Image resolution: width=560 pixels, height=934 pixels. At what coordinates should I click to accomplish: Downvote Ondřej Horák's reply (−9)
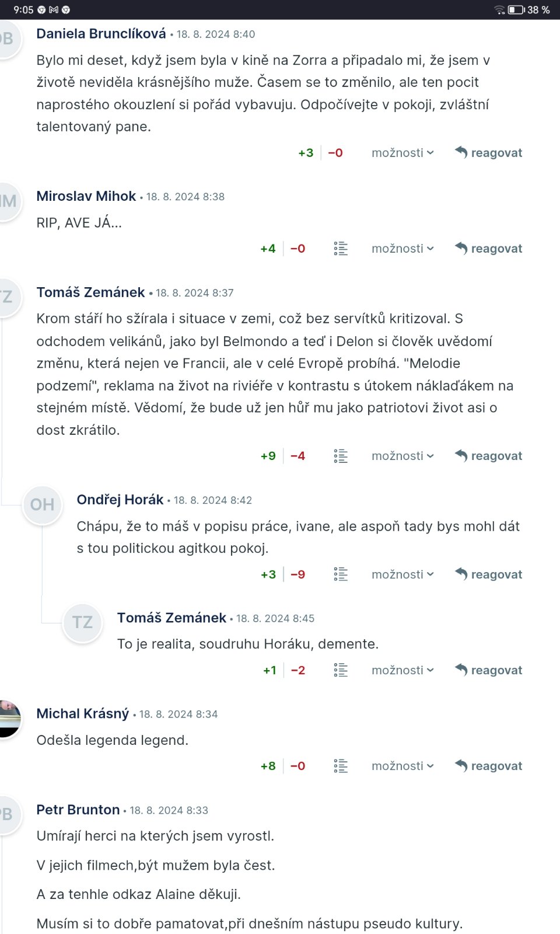click(298, 574)
